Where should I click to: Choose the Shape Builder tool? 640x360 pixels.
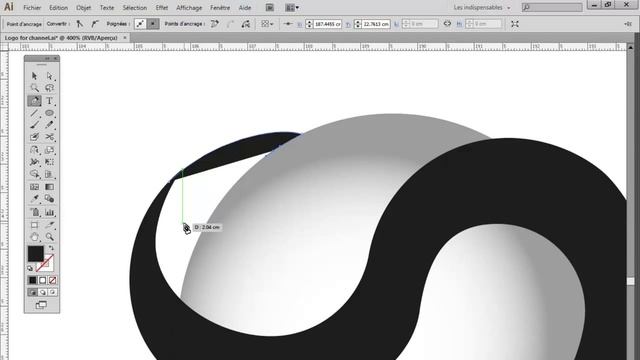point(34,174)
